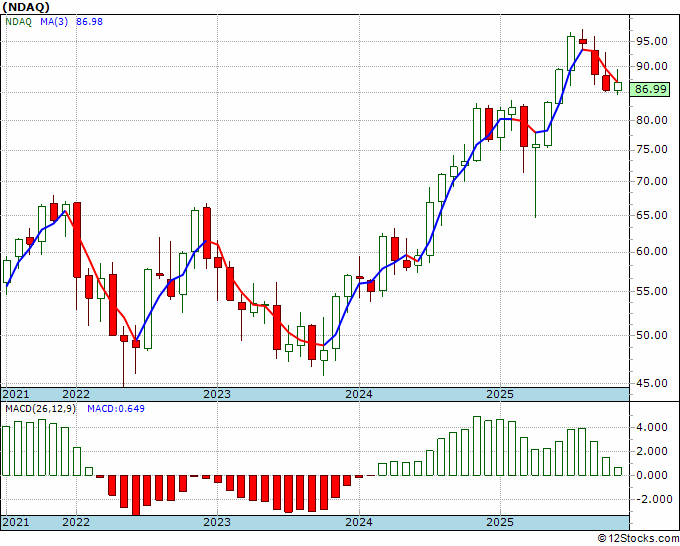Image resolution: width=680 pixels, height=546 pixels.
Task: Click the 2023 marker on price timeline
Action: pos(217,394)
